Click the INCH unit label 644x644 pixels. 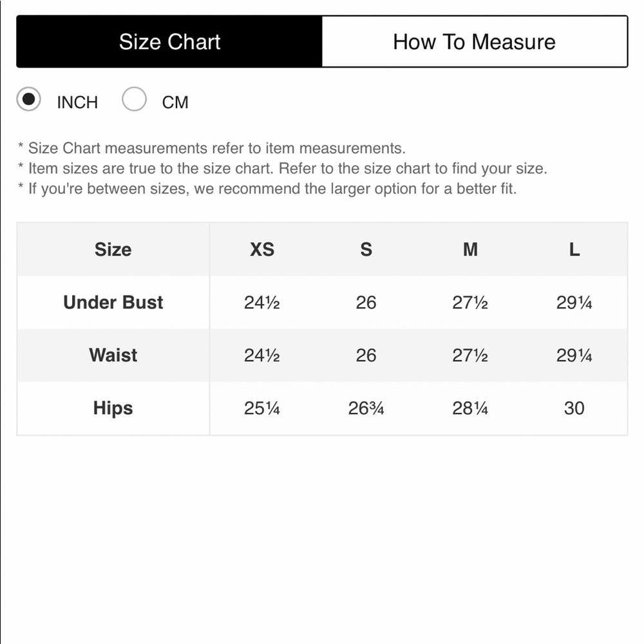[77, 102]
